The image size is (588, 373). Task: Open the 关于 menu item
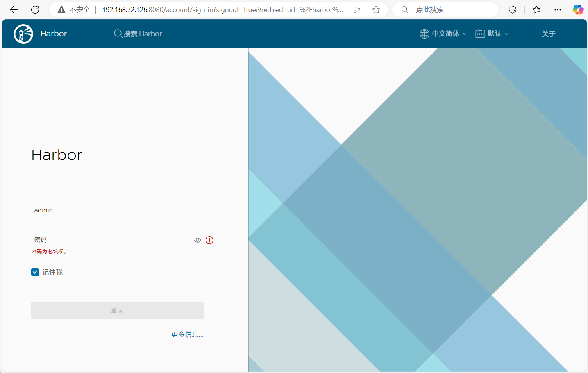coord(549,34)
